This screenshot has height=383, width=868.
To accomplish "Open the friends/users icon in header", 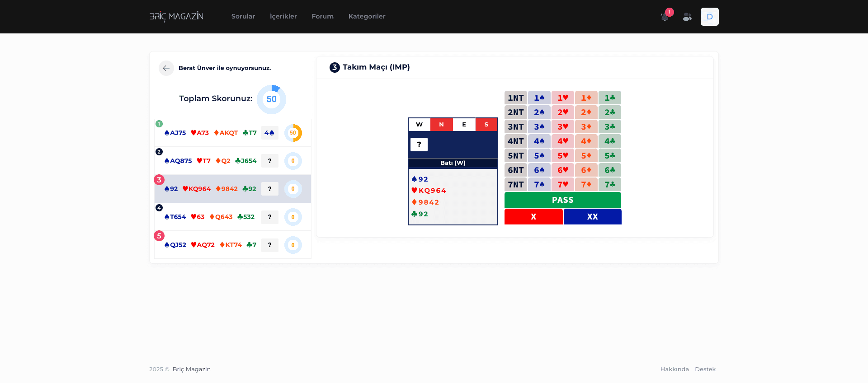I will coord(687,17).
